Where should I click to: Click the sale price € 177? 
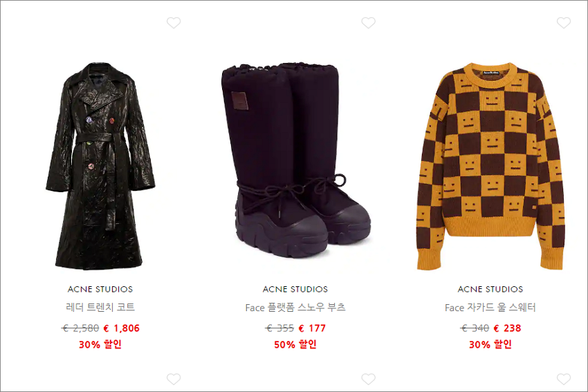(x=312, y=328)
